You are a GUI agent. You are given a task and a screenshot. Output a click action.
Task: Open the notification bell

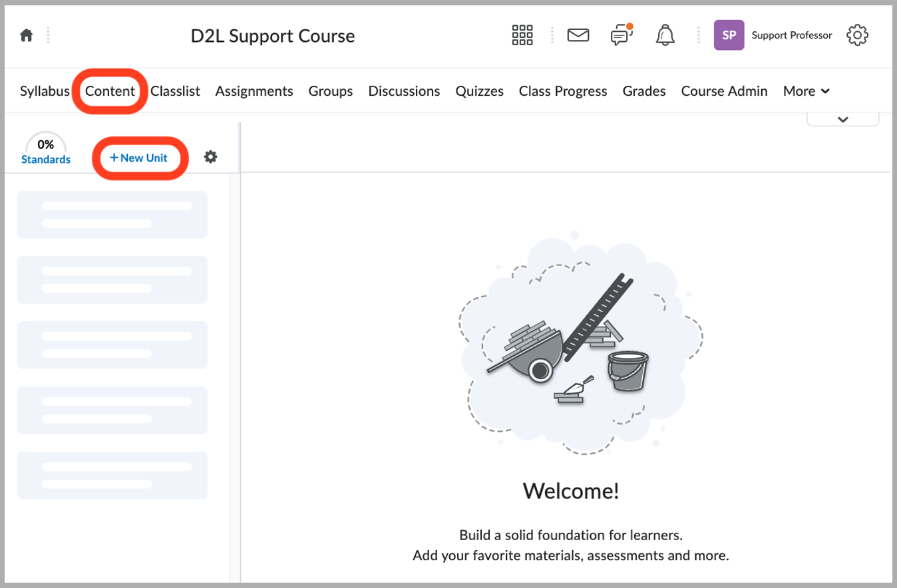[665, 35]
